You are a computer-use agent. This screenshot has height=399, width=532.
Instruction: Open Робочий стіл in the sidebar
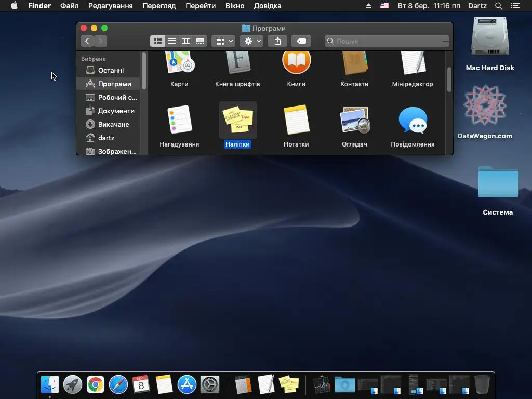click(109, 97)
